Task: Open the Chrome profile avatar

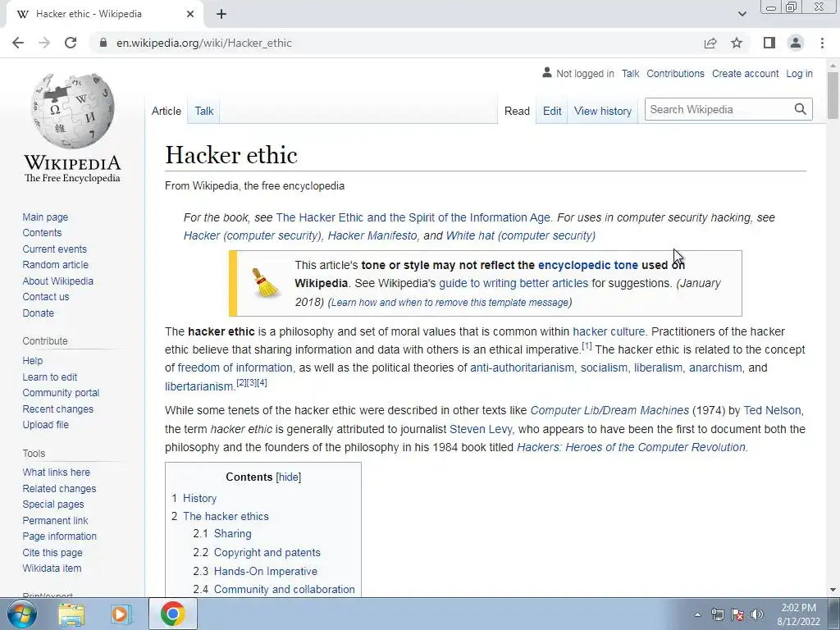Action: coord(796,43)
